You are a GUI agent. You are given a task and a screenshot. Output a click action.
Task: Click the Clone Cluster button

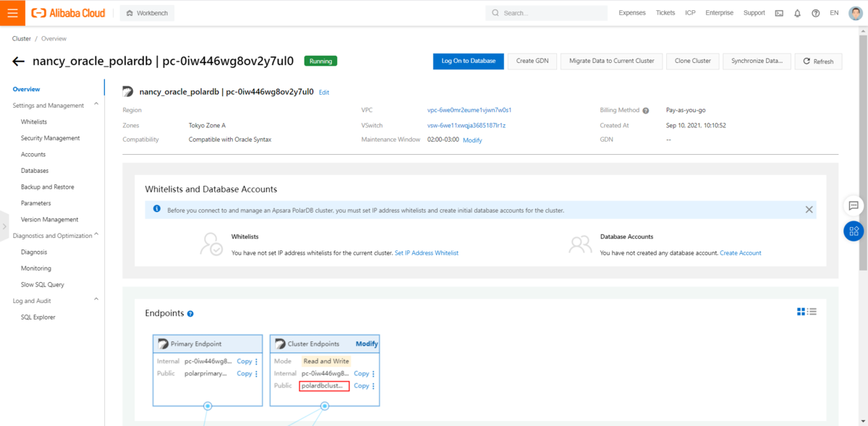click(692, 61)
